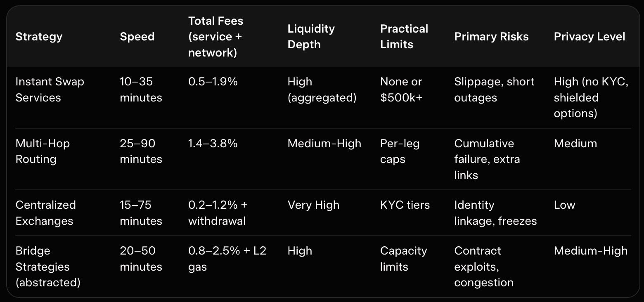The width and height of the screenshot is (644, 302).
Task: Click the Multi-Hop Routing row label
Action: pos(43,151)
